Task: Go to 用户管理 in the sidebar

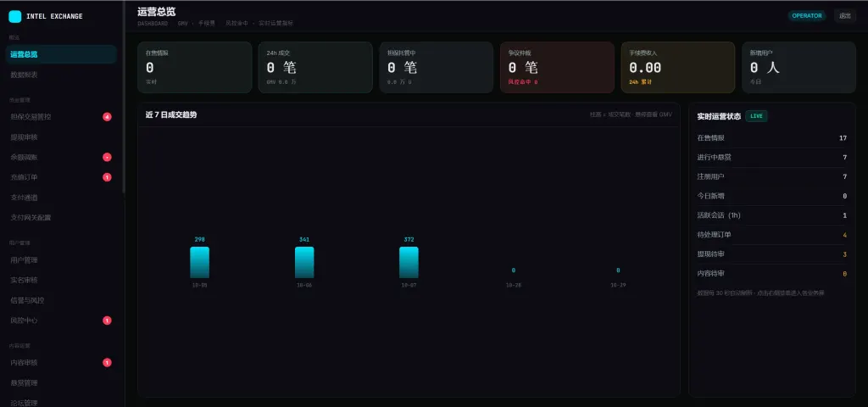Action: pos(61,260)
